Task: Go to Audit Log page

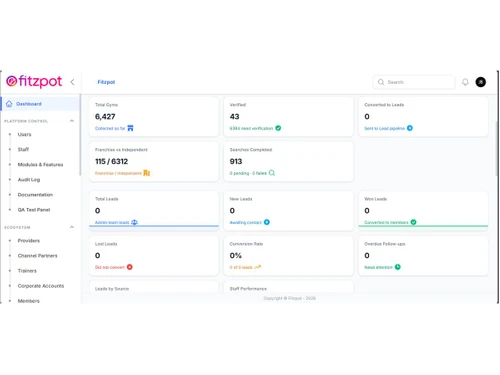Action: point(29,180)
